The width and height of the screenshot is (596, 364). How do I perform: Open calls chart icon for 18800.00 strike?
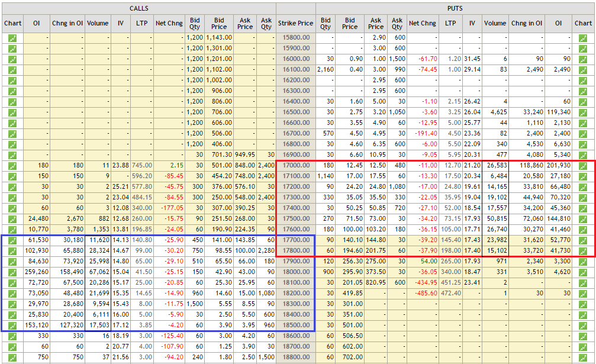[12, 357]
